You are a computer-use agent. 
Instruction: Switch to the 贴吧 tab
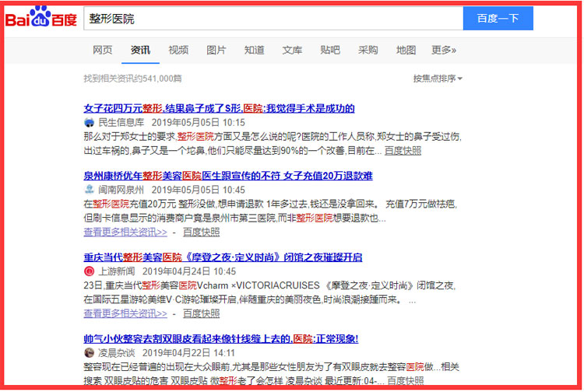330,50
